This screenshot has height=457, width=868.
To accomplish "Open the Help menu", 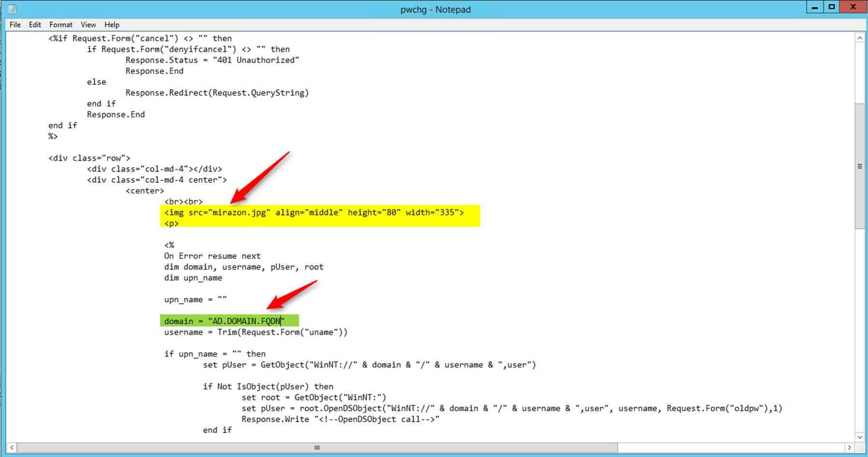I will (112, 25).
